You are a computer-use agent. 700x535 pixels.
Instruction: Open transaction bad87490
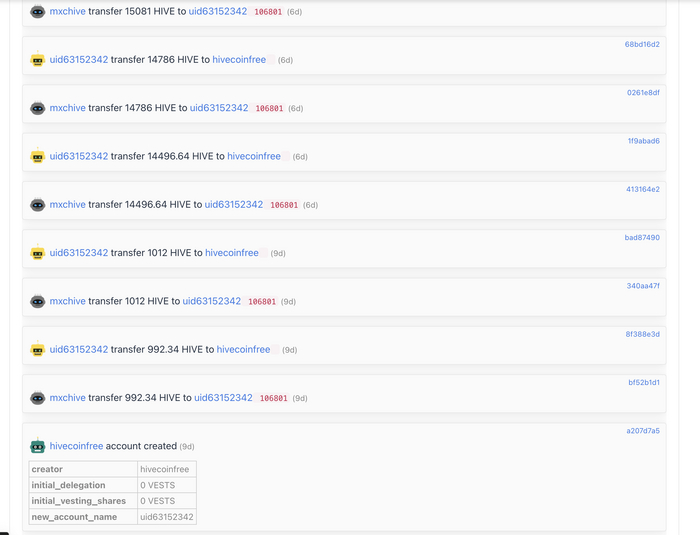(x=642, y=237)
